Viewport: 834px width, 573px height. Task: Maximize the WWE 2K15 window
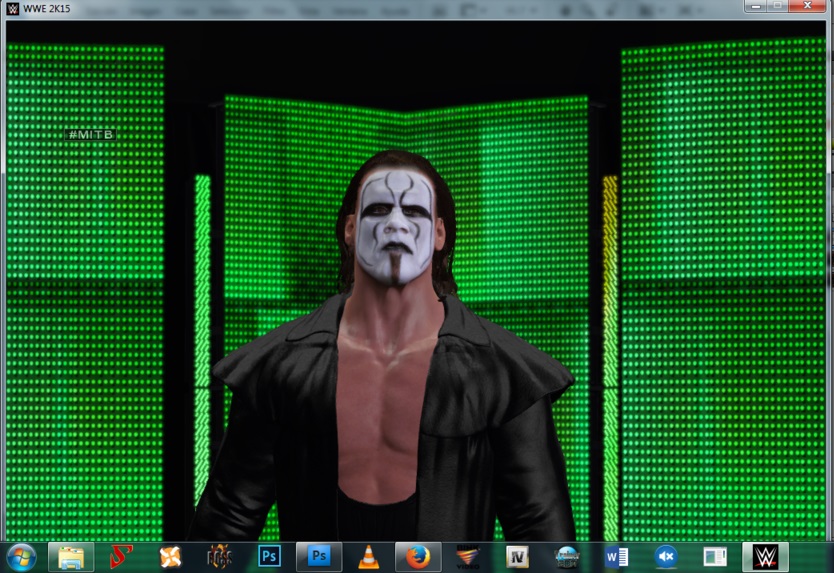(776, 6)
